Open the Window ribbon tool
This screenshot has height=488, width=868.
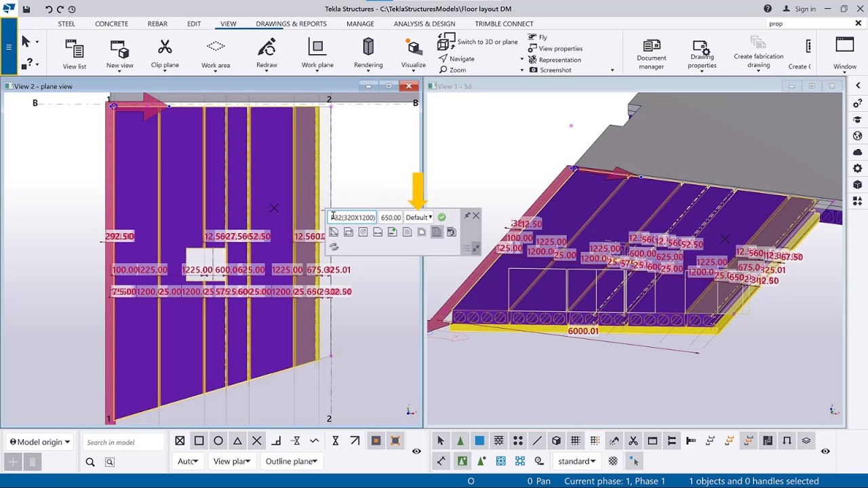pyautogui.click(x=845, y=54)
